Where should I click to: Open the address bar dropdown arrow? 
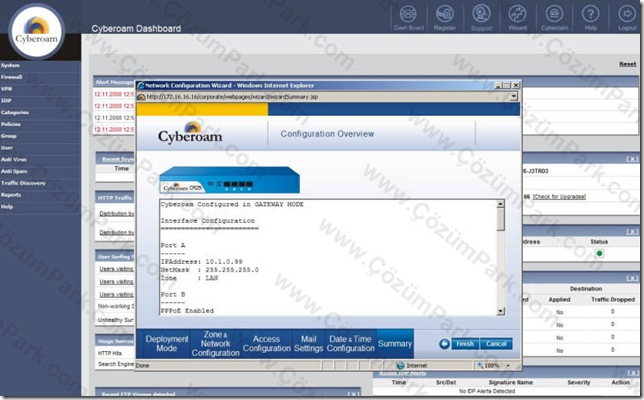pyautogui.click(x=514, y=97)
